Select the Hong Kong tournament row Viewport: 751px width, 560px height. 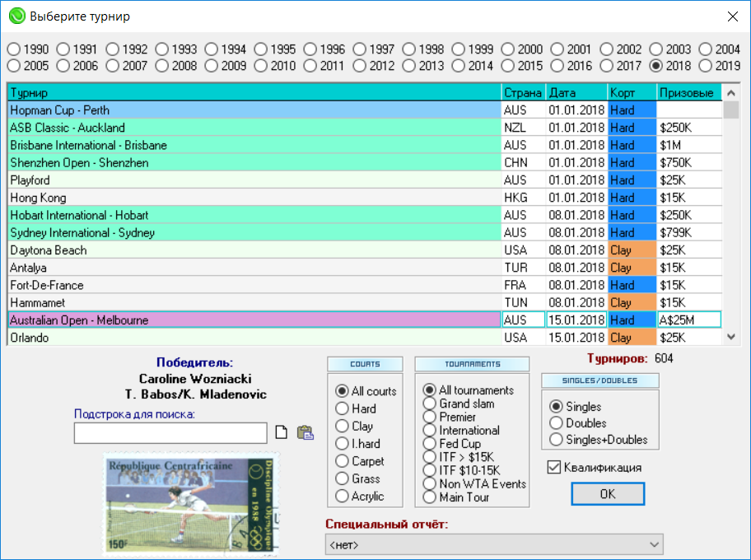pos(254,198)
